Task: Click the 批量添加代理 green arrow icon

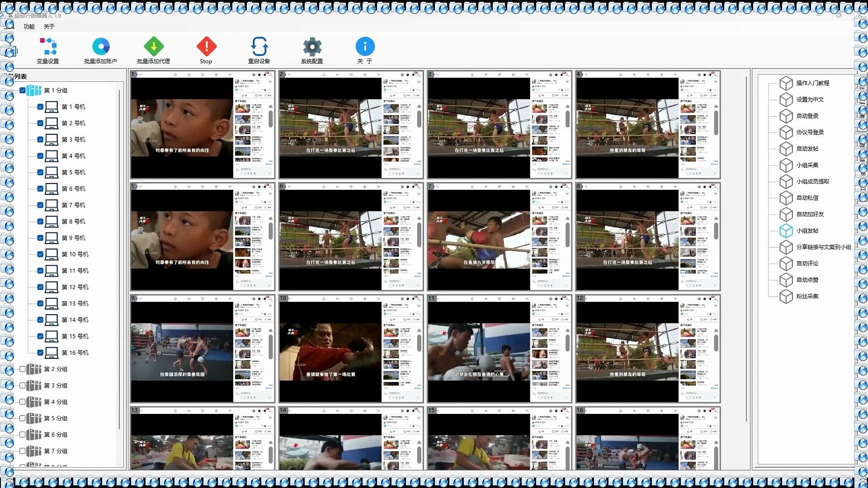Action: click(154, 47)
